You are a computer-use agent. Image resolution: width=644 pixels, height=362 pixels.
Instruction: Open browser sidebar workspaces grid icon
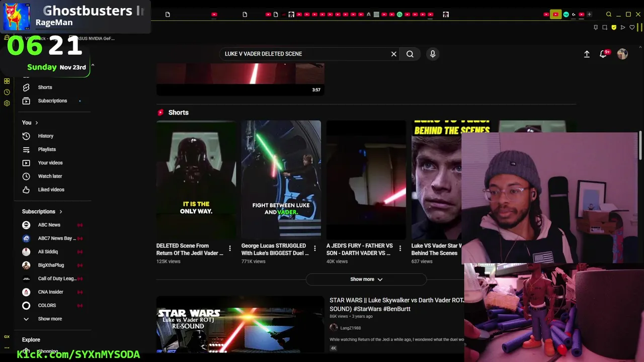click(x=7, y=81)
